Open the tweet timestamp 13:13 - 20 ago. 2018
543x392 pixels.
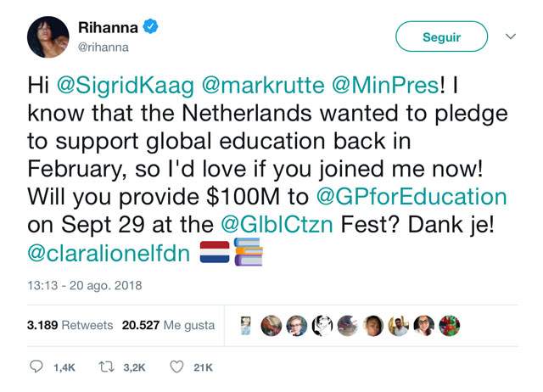click(85, 285)
